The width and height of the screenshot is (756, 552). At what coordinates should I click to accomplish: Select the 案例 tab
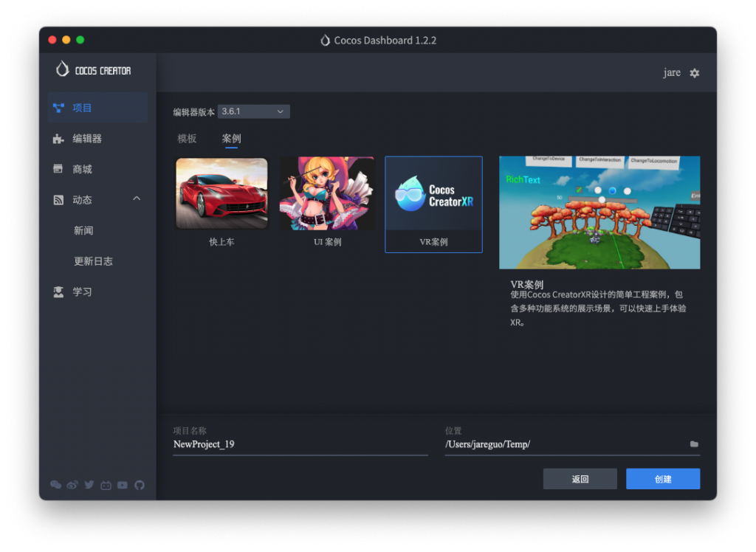pos(231,138)
